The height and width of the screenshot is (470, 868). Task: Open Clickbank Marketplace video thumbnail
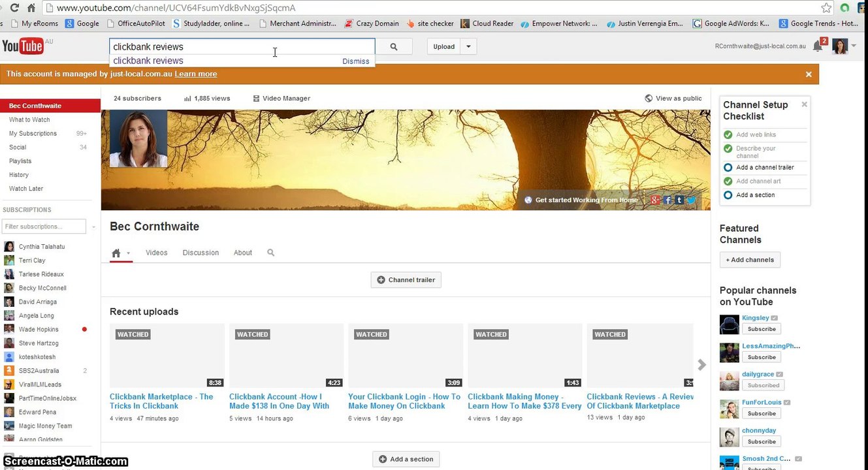point(167,356)
